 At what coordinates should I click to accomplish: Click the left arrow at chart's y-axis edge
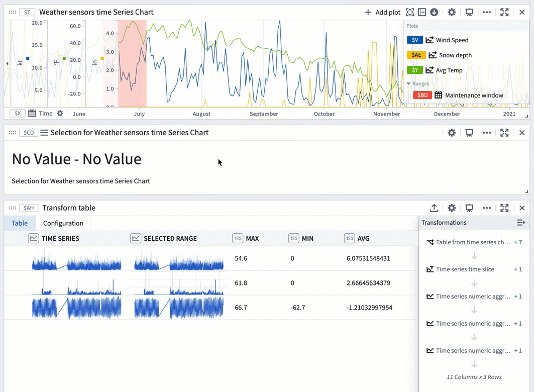(x=7, y=63)
